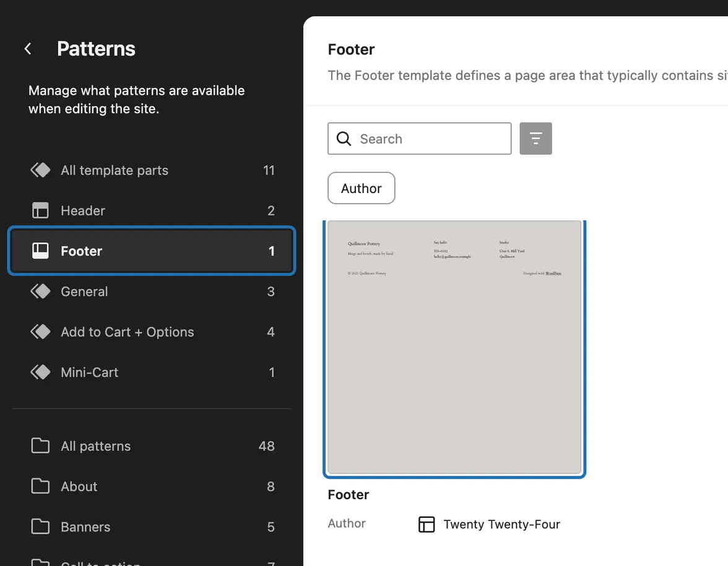Open the About patterns folder
Screen dimensions: 728x566
point(152,486)
